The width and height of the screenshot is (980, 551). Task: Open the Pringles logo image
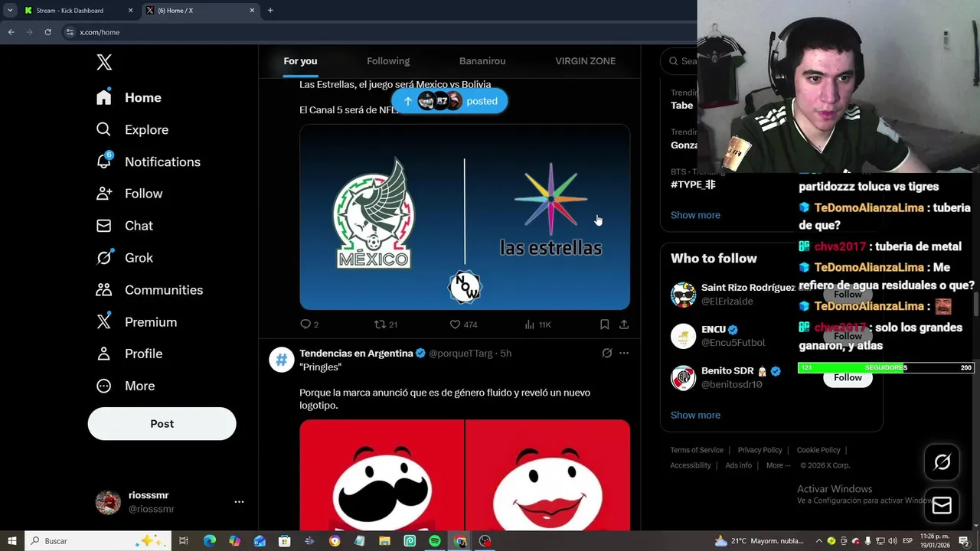pos(465,475)
